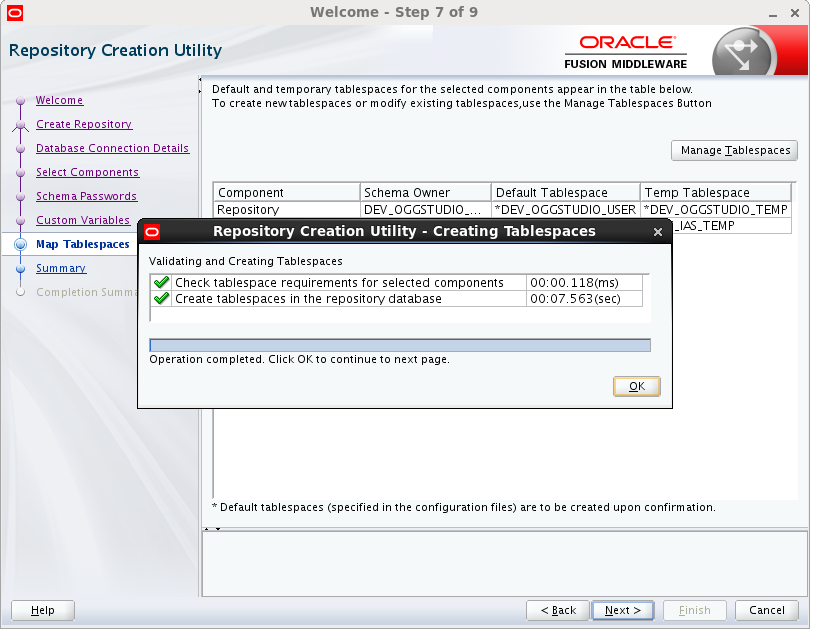Click the Welcome step node icon
813x632 pixels.
[x=20, y=101]
